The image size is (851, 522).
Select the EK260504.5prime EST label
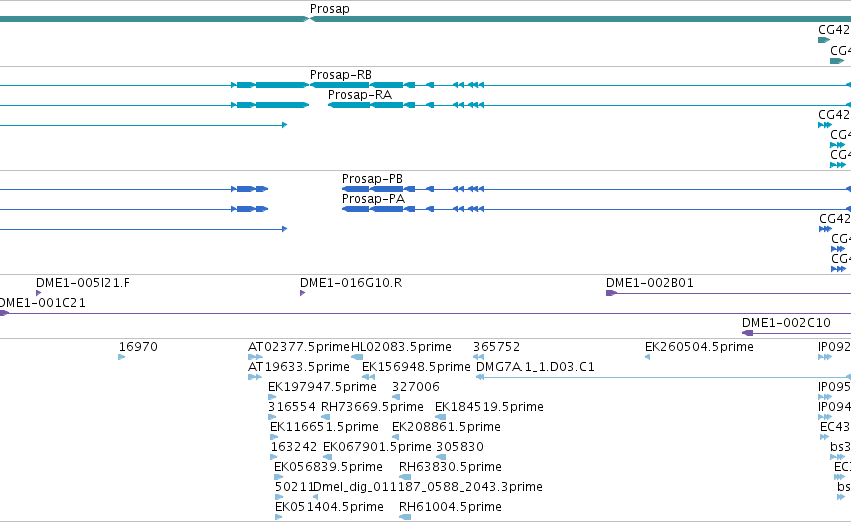[698, 346]
